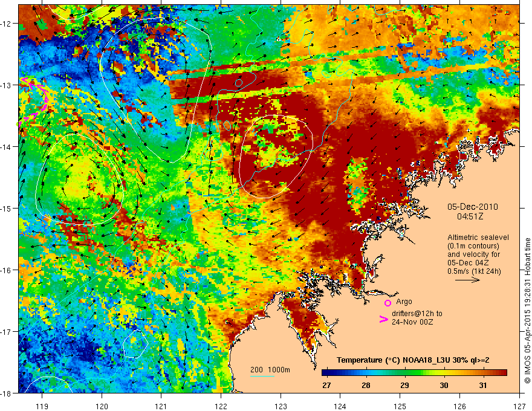Click the 'drifters@12h to' legend text

(x=417, y=314)
